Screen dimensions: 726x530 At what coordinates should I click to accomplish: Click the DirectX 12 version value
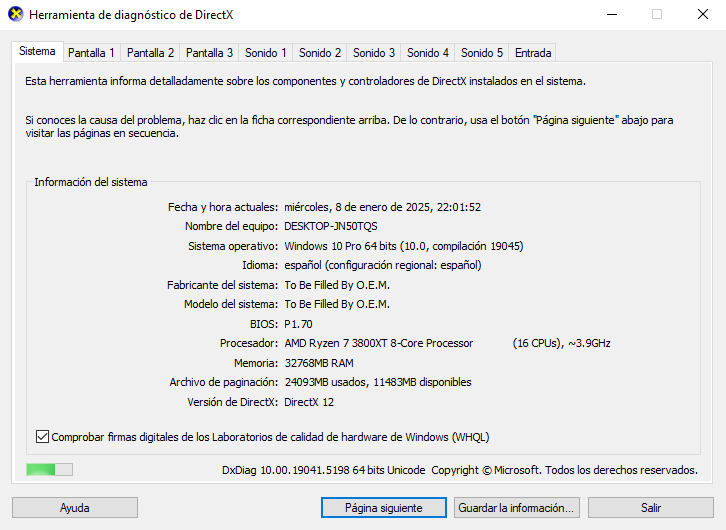coord(309,402)
